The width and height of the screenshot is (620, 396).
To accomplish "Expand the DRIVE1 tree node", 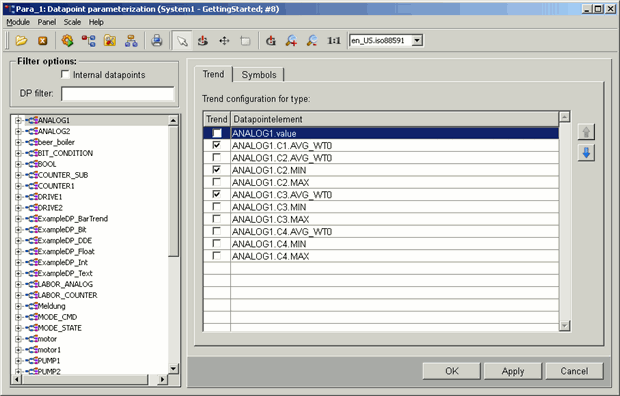I will pos(18,197).
